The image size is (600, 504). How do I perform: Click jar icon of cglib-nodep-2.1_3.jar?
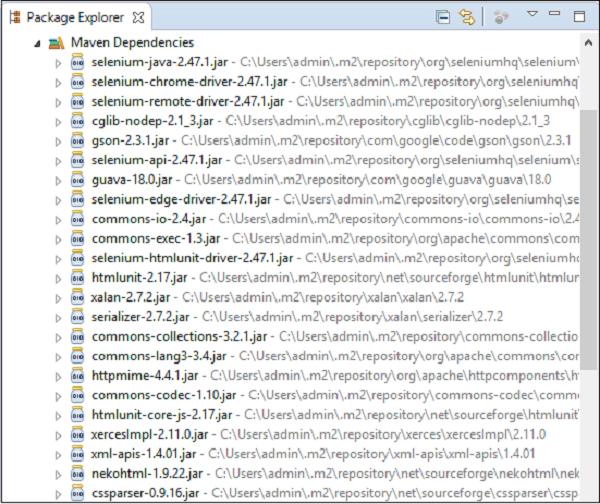click(x=78, y=121)
